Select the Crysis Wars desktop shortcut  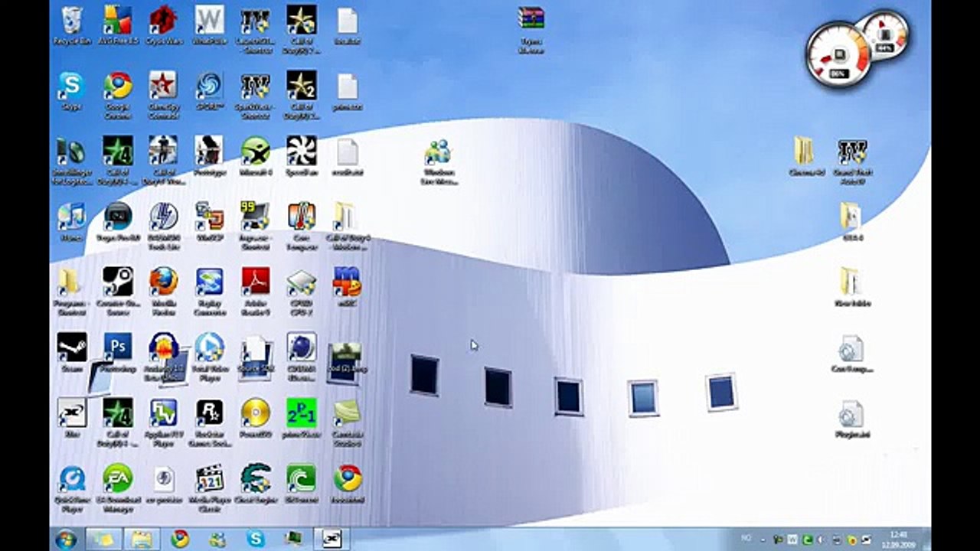click(x=163, y=26)
